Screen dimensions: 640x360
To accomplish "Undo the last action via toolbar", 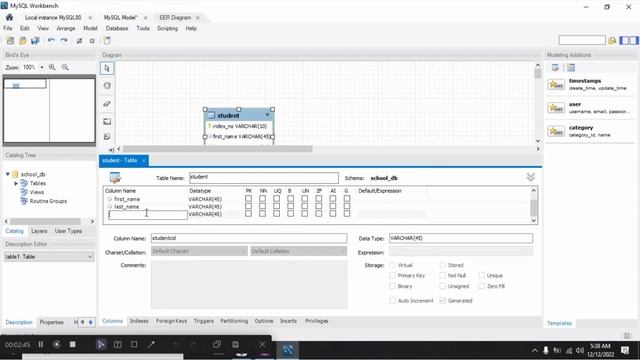I will click(51, 40).
